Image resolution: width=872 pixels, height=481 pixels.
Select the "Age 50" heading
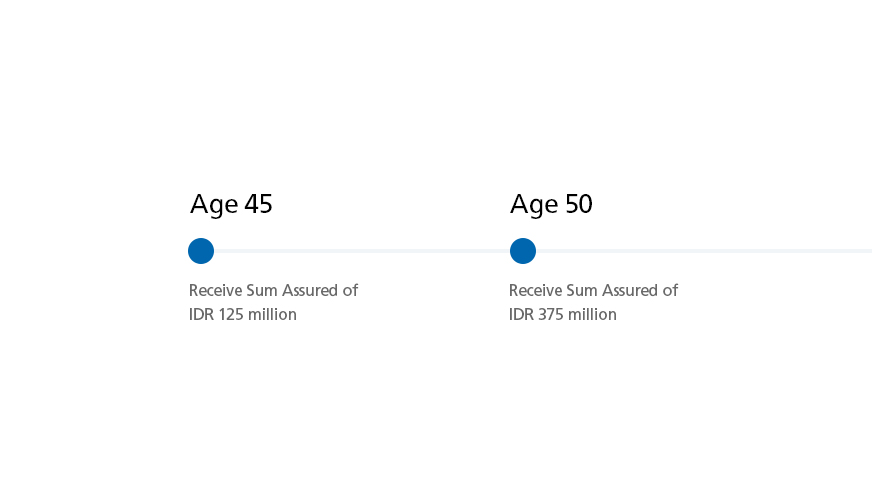[551, 204]
